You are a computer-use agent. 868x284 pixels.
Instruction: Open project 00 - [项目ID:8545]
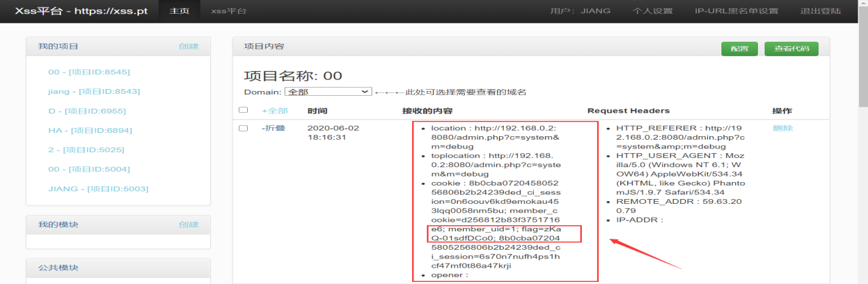pyautogui.click(x=89, y=72)
